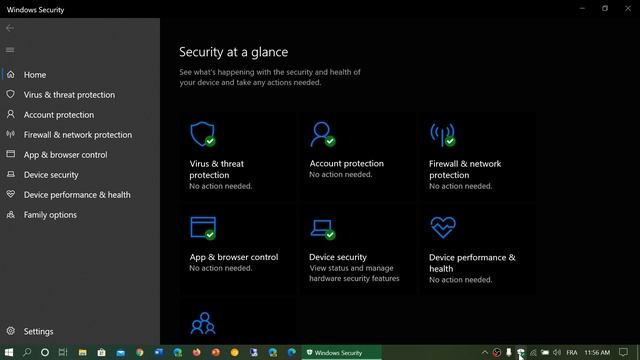The width and height of the screenshot is (640, 360).
Task: Click the back arrow in Windows Security
Action: pos(10,28)
